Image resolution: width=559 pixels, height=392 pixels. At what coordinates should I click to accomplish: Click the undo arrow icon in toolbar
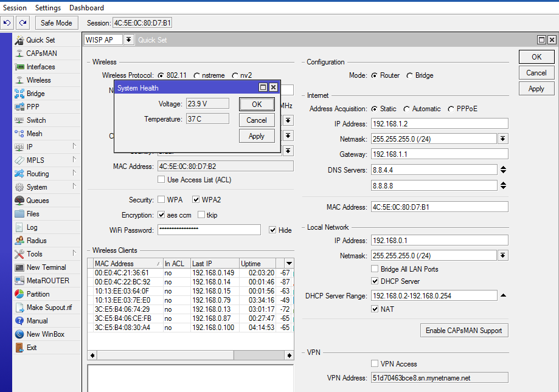7,23
